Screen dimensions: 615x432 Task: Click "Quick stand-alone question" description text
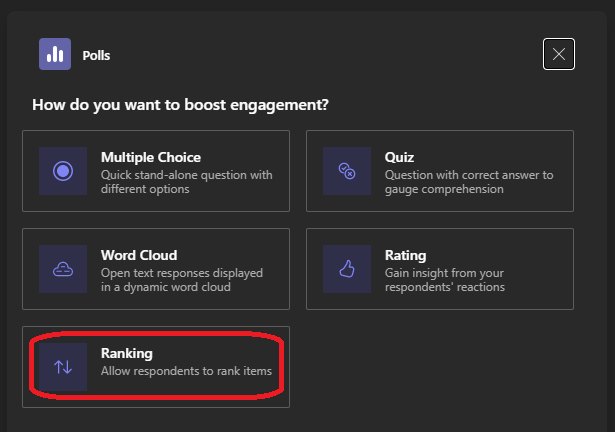click(186, 175)
